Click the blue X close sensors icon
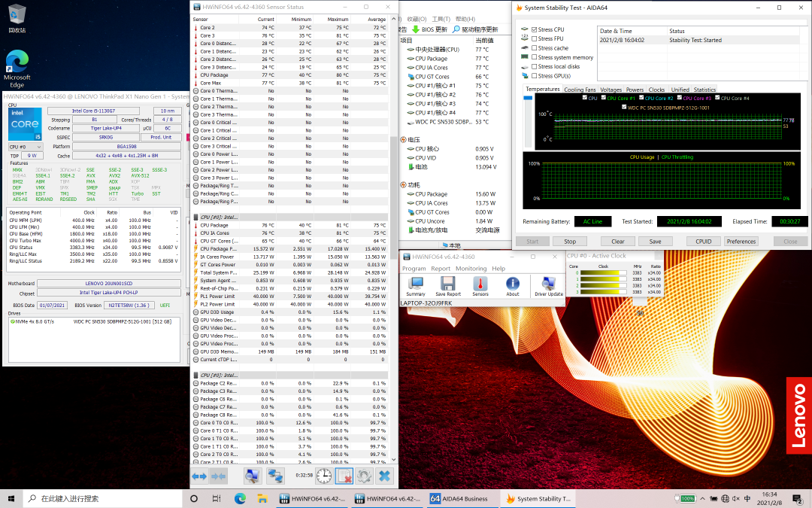Viewport: 812px width, 508px height. [384, 476]
